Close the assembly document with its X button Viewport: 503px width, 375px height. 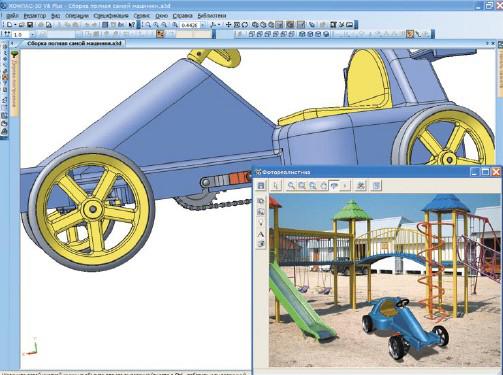pyautogui.click(x=493, y=43)
